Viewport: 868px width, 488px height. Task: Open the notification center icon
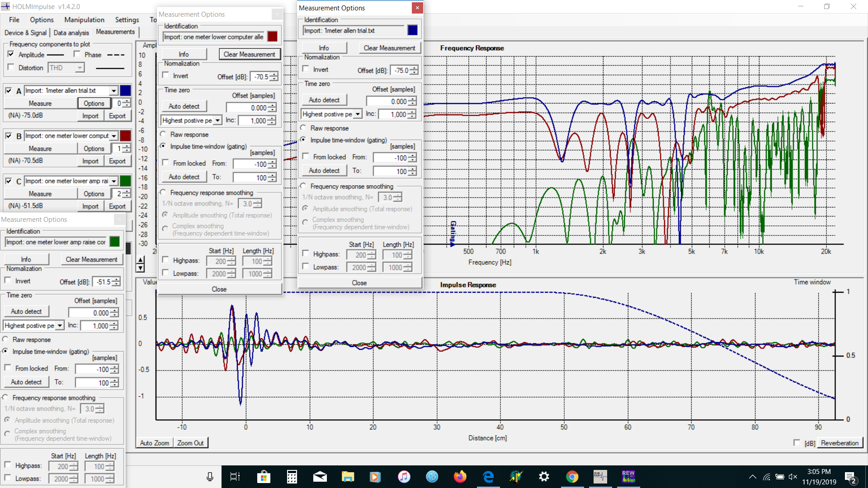[850, 478]
